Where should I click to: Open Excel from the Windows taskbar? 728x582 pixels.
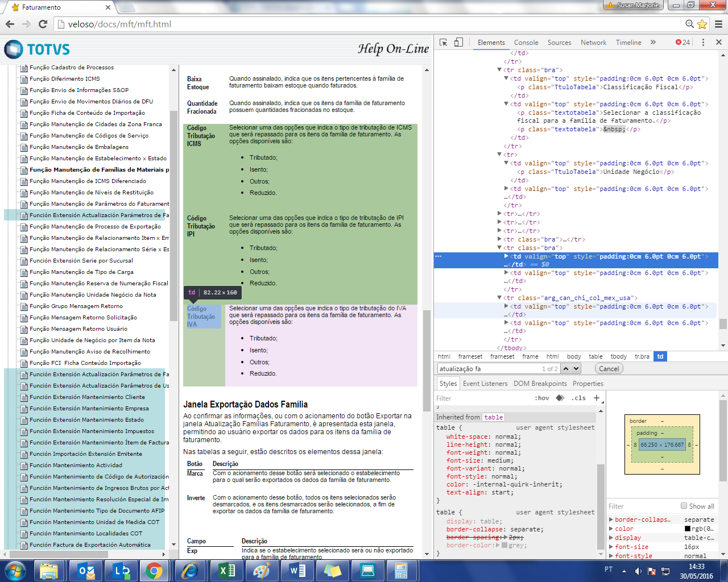pyautogui.click(x=226, y=571)
